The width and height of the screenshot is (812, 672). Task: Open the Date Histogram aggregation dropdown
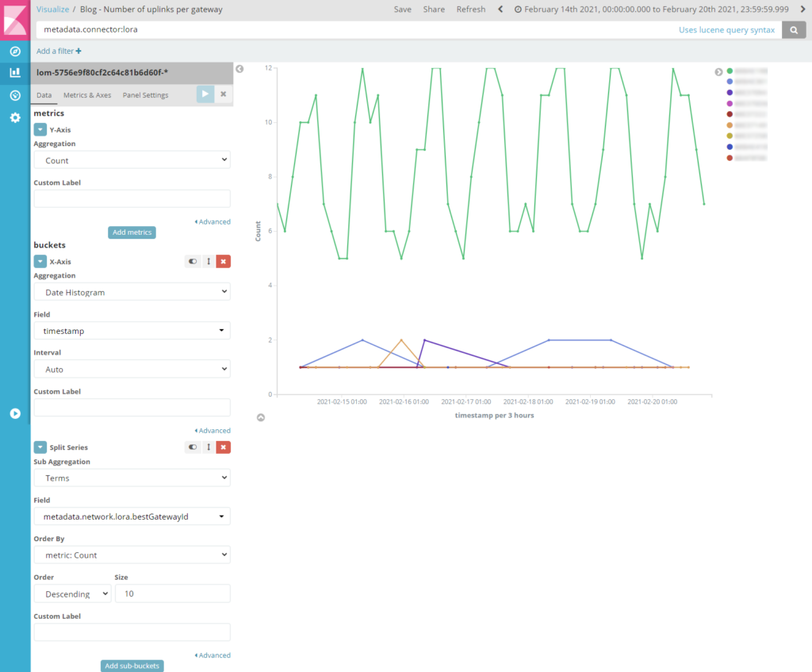[132, 292]
